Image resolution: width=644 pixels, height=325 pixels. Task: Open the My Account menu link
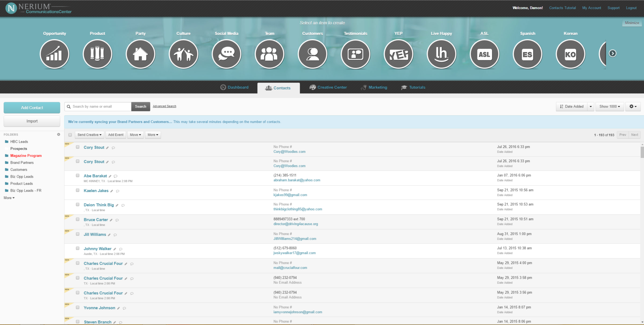coord(592,8)
